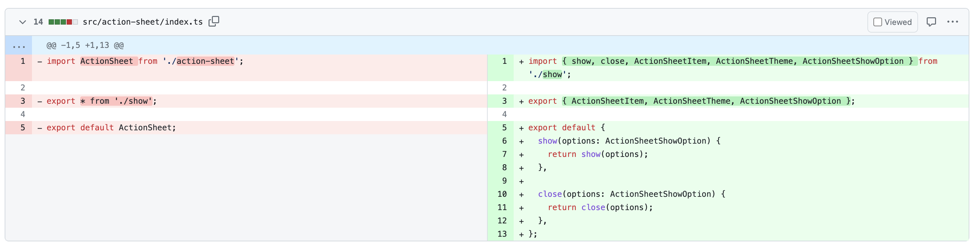
Task: Click the removed line importing ActionSheet
Action: (145, 61)
